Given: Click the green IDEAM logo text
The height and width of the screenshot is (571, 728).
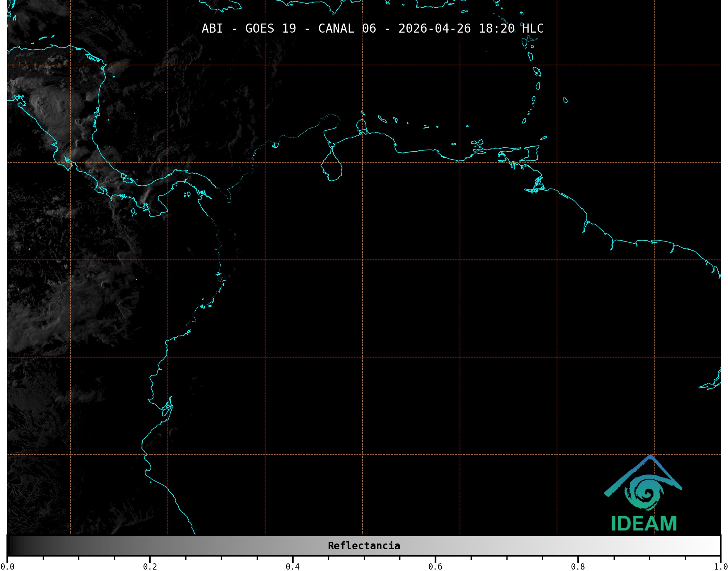Looking at the screenshot, I should [644, 524].
